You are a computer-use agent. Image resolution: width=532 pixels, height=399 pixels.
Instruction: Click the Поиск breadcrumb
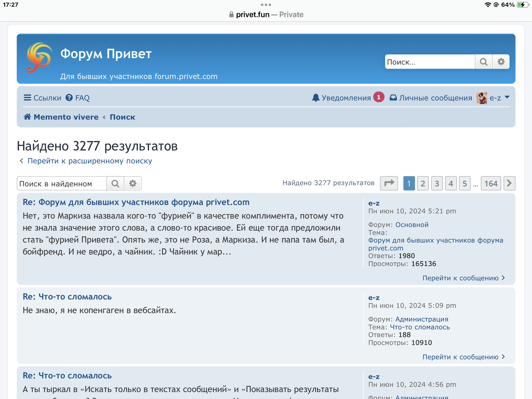122,117
